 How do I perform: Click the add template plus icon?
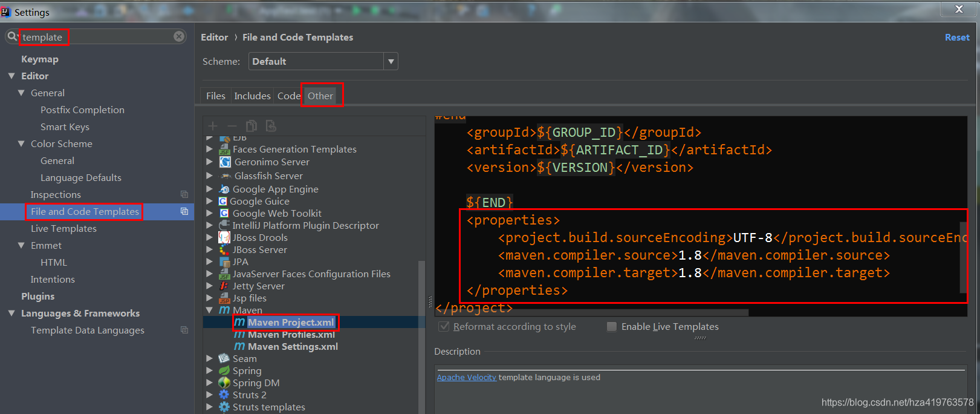213,126
